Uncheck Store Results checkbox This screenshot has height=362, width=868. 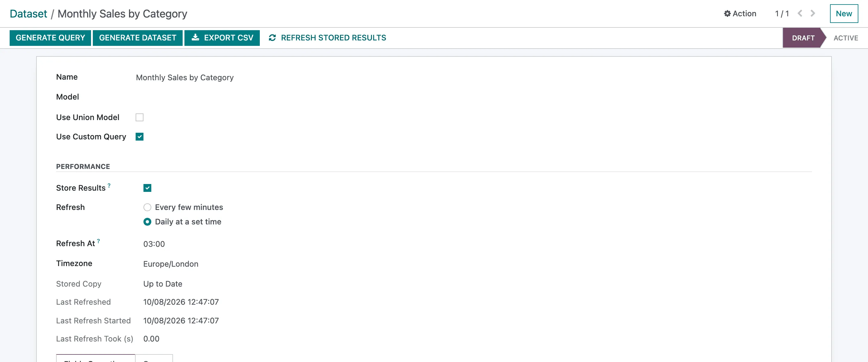pyautogui.click(x=147, y=188)
